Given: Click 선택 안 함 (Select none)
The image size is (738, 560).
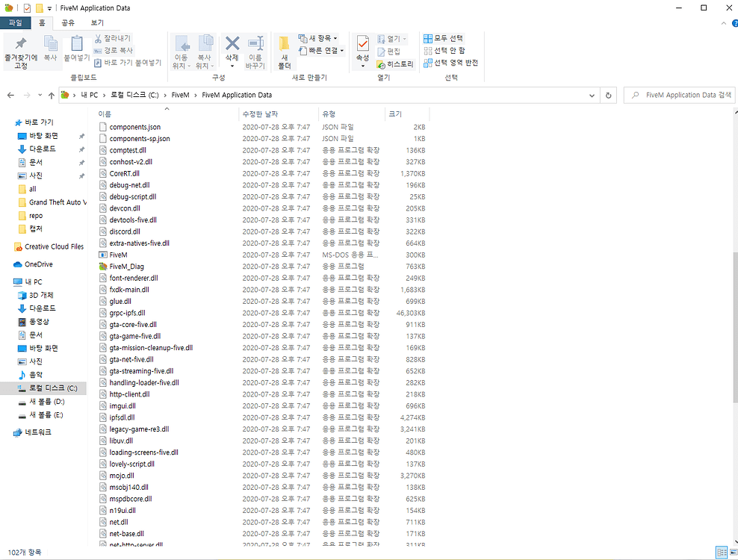Looking at the screenshot, I should [x=444, y=50].
